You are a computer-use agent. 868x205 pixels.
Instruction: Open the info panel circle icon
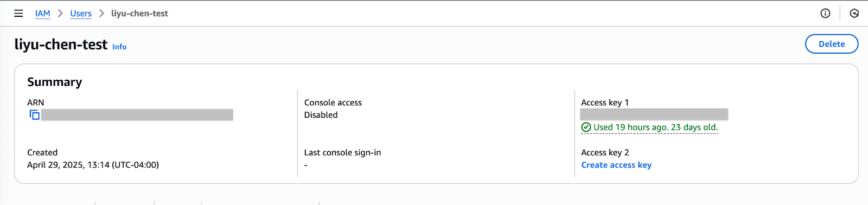coord(825,14)
